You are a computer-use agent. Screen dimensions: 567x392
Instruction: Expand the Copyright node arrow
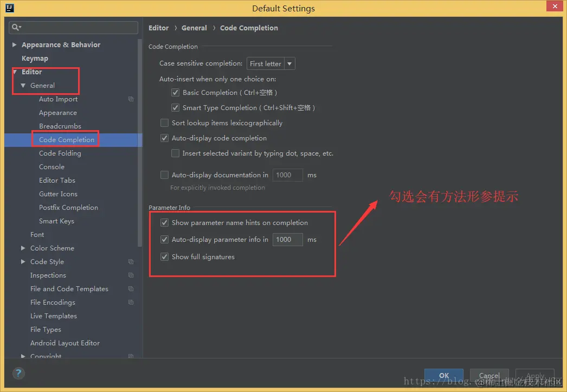point(23,356)
